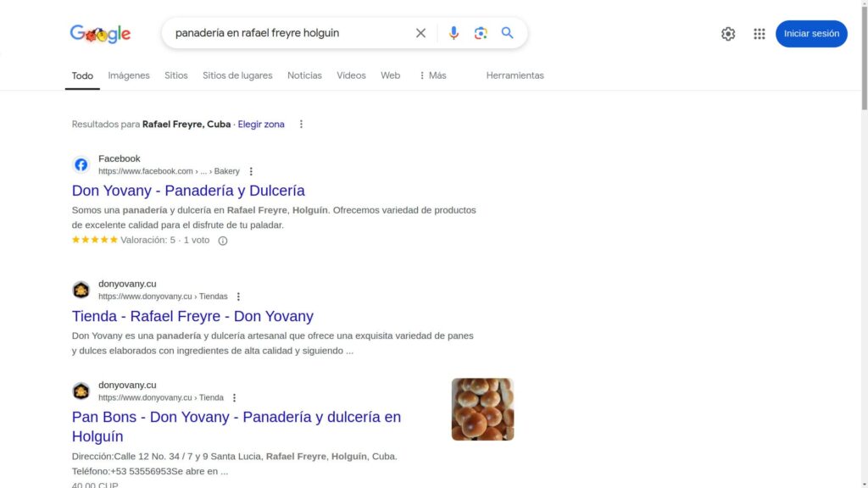868x488 pixels.
Task: Click the Elegir zona link
Action: (x=261, y=125)
